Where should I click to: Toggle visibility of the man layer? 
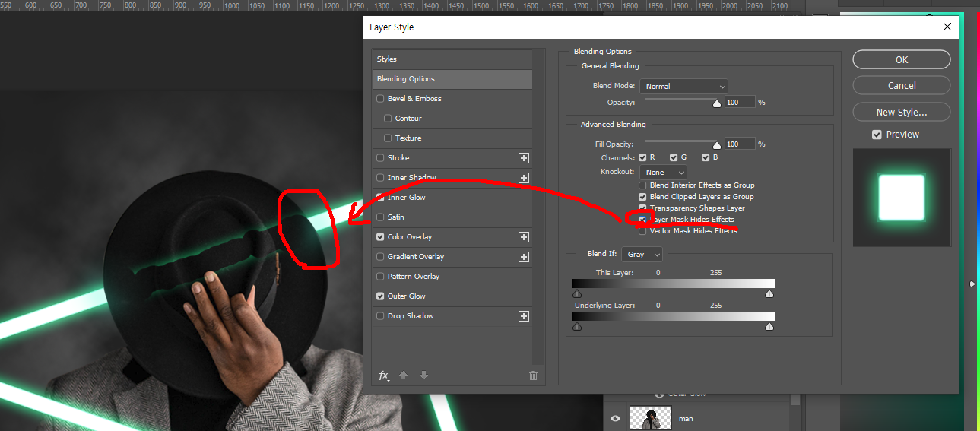tap(615, 418)
